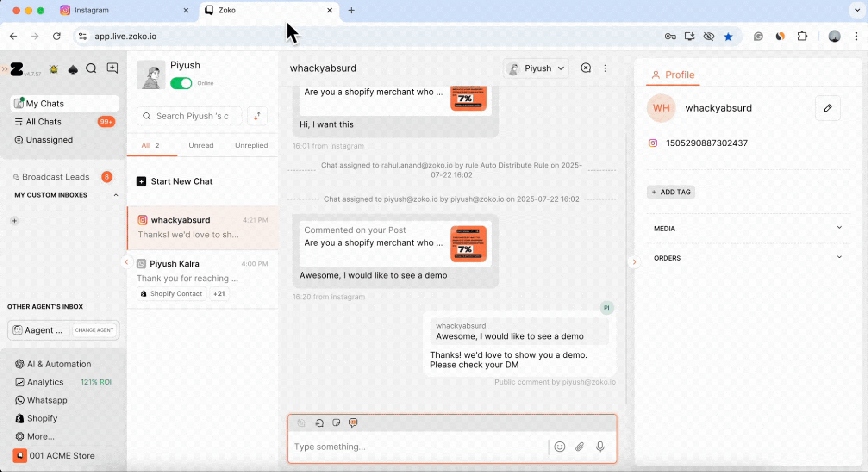This screenshot has width=868, height=472.
Task: Open AI & Automation section
Action: pos(59,364)
